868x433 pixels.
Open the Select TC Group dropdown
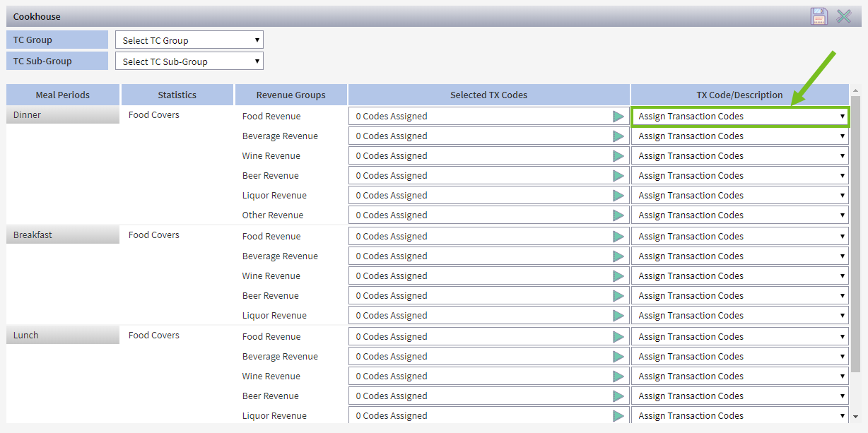[189, 40]
